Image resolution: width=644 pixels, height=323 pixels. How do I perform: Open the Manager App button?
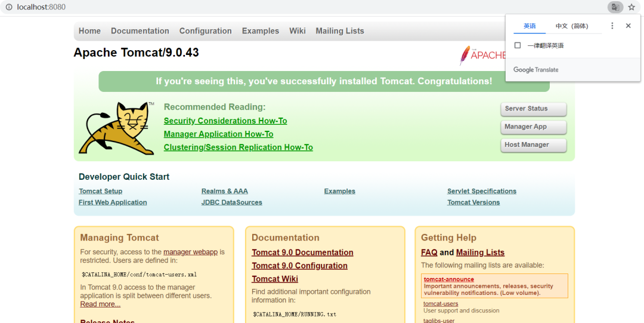click(x=534, y=127)
